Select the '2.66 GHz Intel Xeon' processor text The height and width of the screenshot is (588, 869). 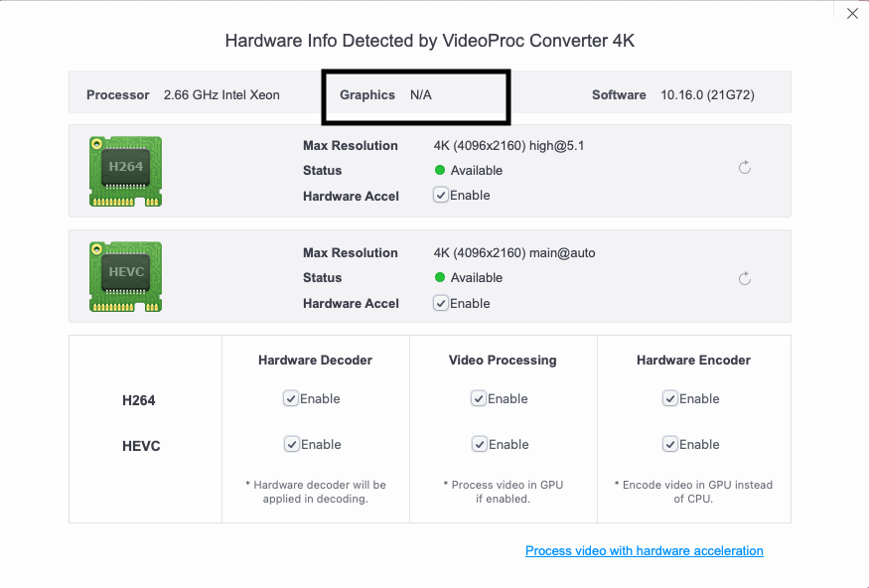pyautogui.click(x=221, y=94)
